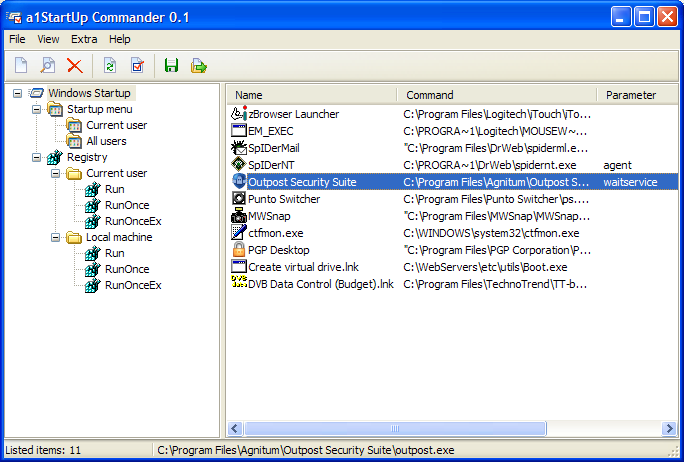The height and width of the screenshot is (462, 684).
Task: Collapse the Windows Startup root node
Action: coord(17,93)
